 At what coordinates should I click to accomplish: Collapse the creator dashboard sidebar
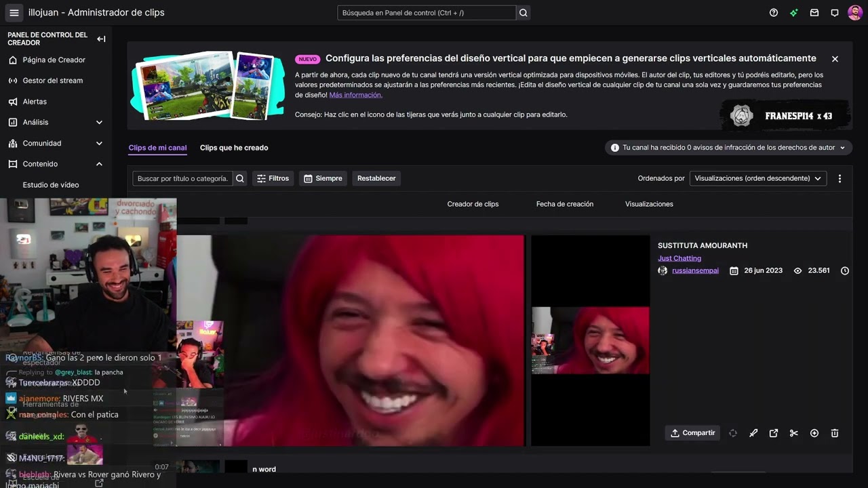[101, 39]
